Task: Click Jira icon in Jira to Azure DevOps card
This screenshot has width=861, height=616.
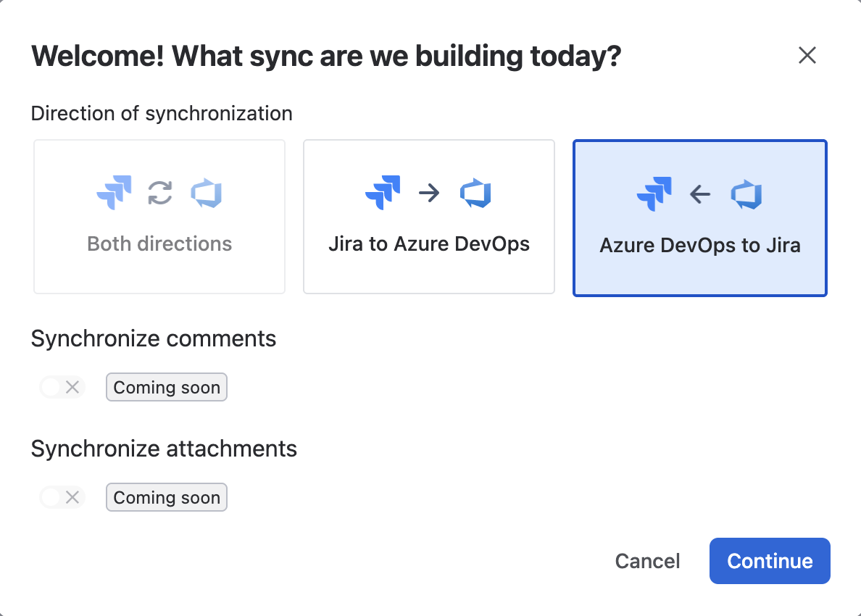Action: pos(383,192)
